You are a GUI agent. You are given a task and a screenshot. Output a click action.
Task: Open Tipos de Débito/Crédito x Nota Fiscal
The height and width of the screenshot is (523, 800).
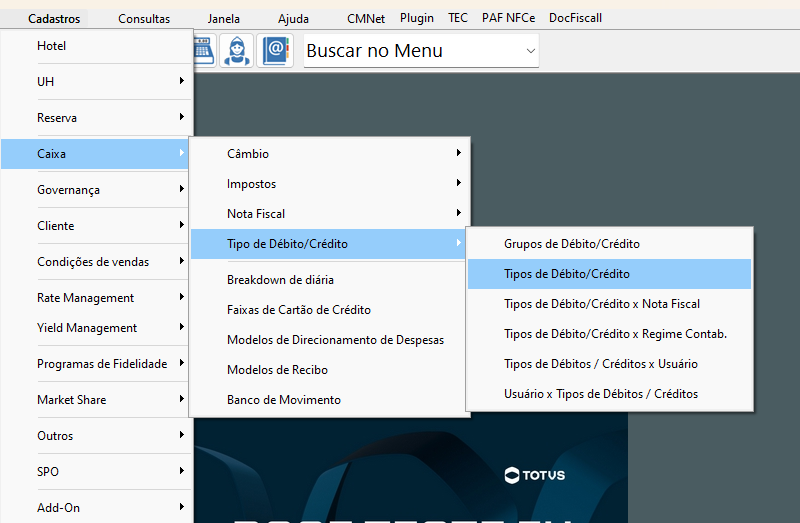609,304
